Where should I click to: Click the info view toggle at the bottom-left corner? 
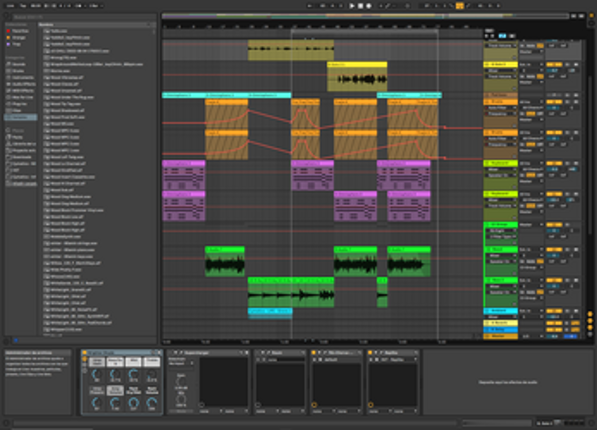[6, 423]
